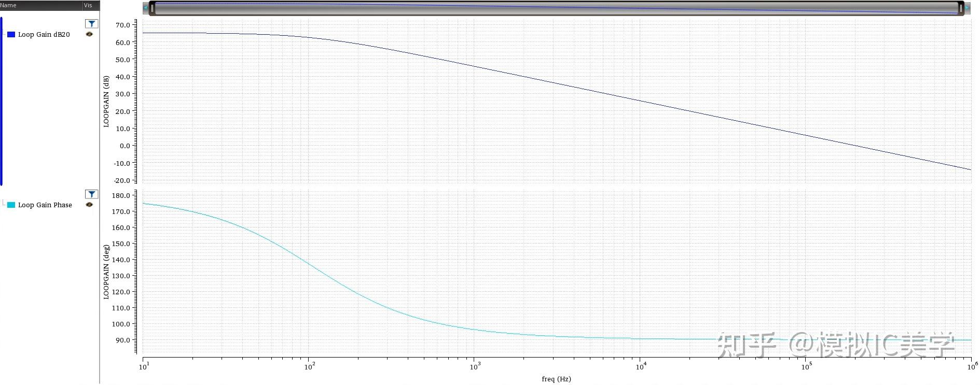
Task: Select the LOOPGAIN (deg) axis label
Action: (106, 272)
